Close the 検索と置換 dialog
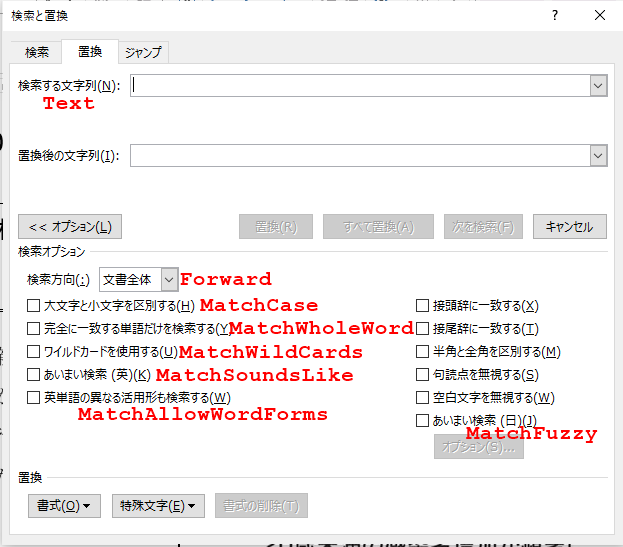Screen dimensions: 623x547 coord(600,15)
